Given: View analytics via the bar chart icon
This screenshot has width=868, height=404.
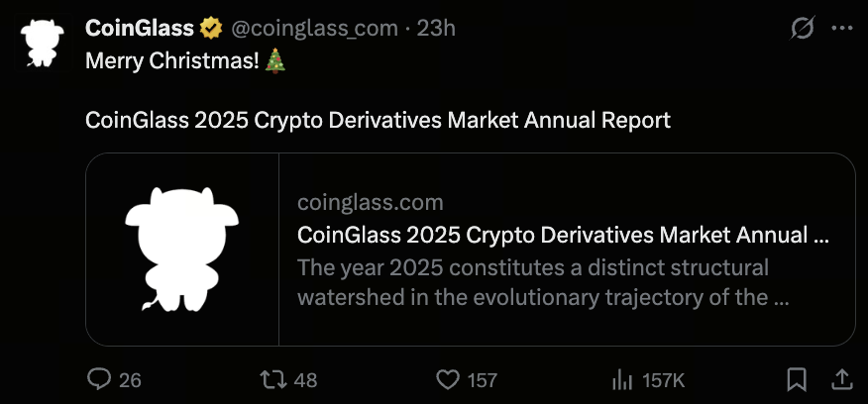Looking at the screenshot, I should (622, 379).
